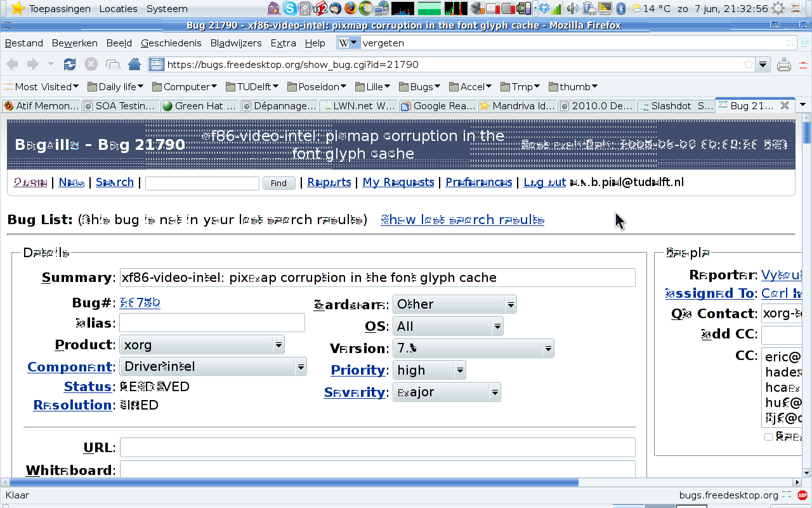Click the Bluetooth icon in the system tray
Image resolution: width=812 pixels, height=508 pixels.
click(x=622, y=8)
